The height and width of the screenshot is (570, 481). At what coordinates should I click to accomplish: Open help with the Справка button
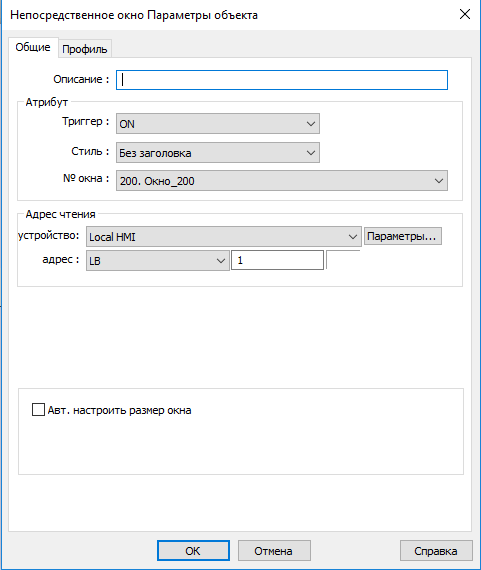tap(436, 551)
